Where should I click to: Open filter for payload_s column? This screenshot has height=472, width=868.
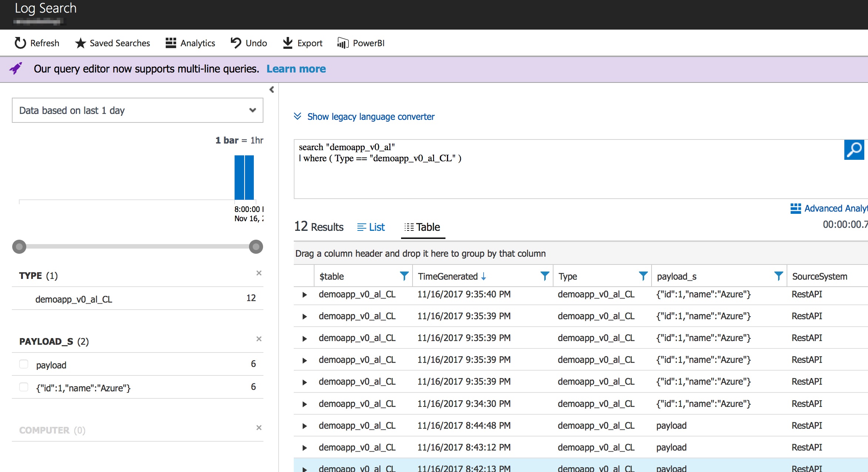coord(778,276)
